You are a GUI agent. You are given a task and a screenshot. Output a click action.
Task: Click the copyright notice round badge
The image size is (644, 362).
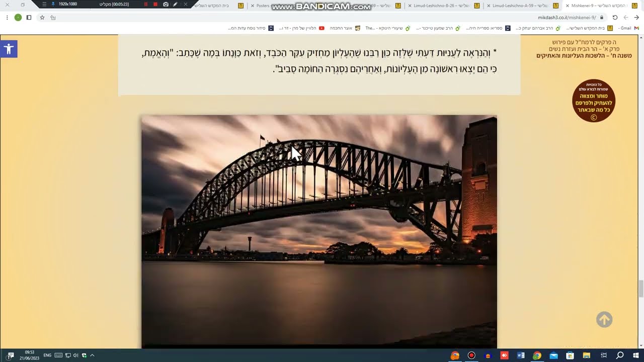pyautogui.click(x=594, y=101)
